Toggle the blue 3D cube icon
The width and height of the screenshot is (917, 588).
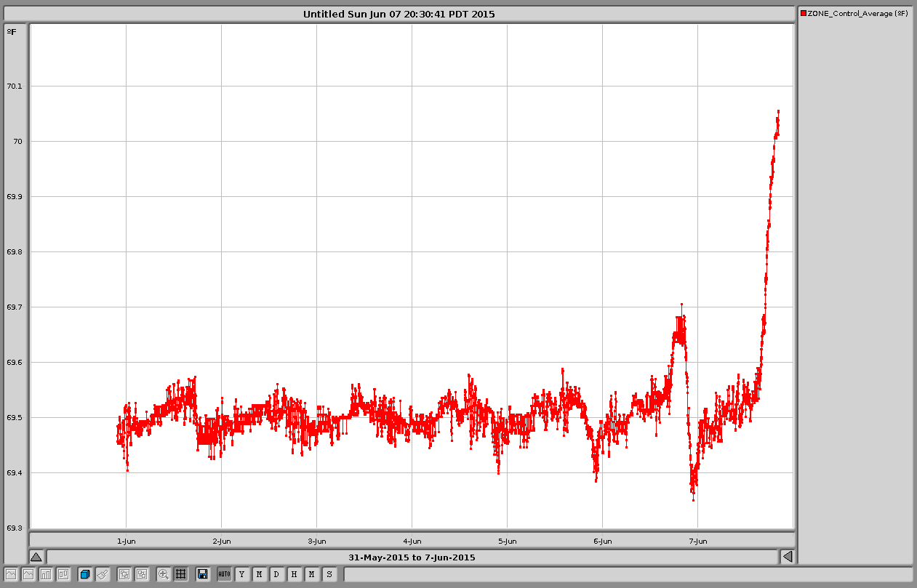[84, 574]
